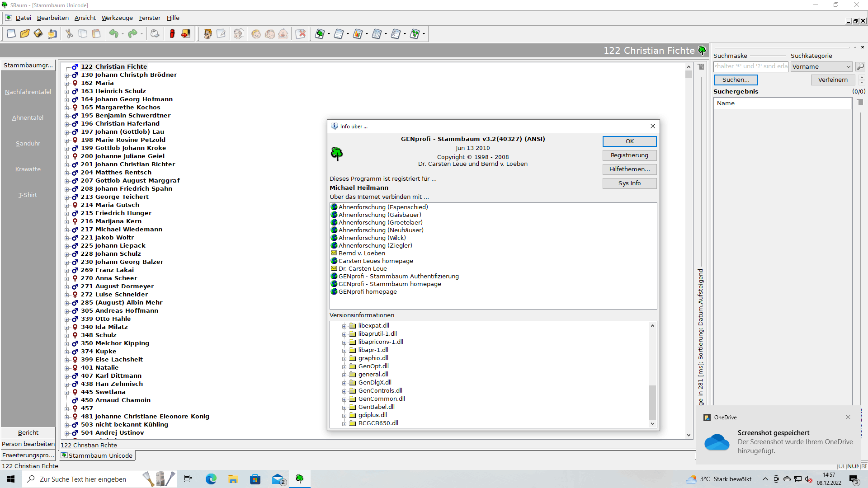868x488 pixels.
Task: Click the Bernd v. Loeben email entry
Action: tap(362, 253)
